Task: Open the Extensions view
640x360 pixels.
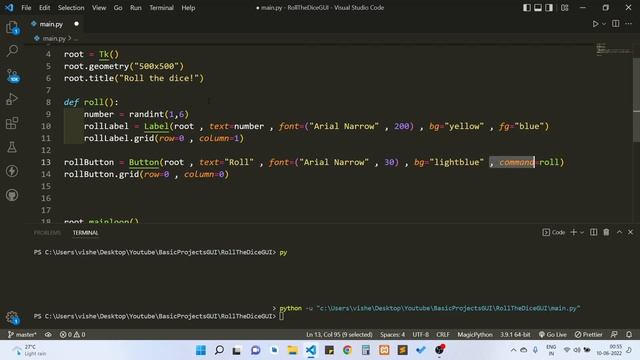Action: point(12,123)
